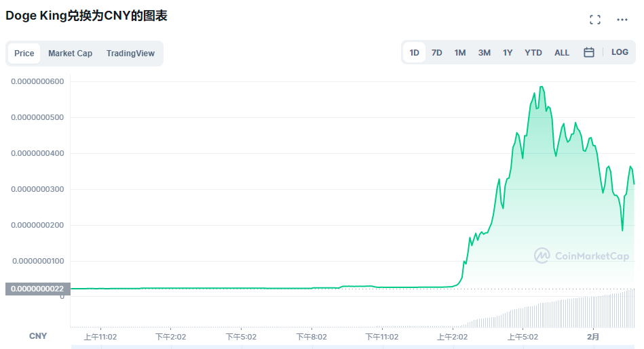The height and width of the screenshot is (349, 644).
Task: Choose the YTD time range
Action: [x=533, y=52]
